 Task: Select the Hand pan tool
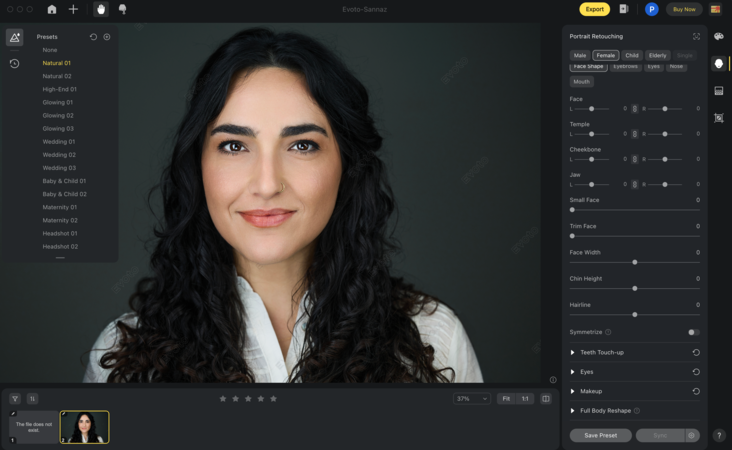point(101,9)
